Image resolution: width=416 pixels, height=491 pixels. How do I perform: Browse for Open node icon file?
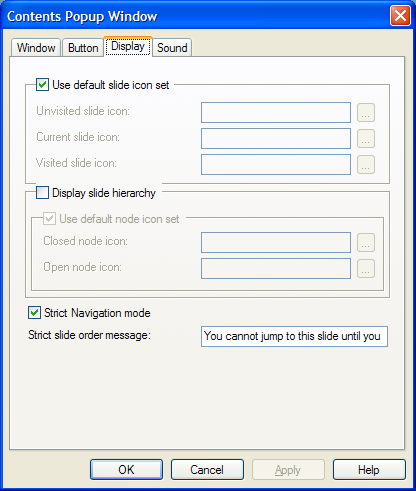click(x=366, y=268)
